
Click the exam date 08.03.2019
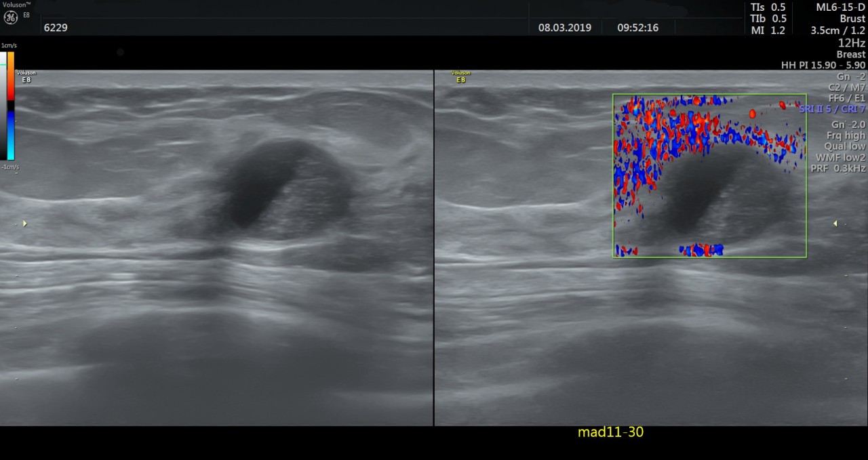click(x=565, y=28)
